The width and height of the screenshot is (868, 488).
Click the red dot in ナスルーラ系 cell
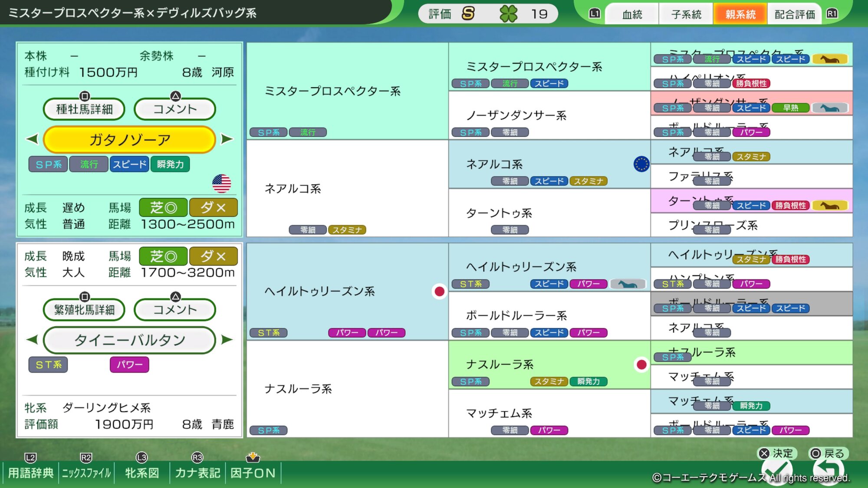[x=641, y=365]
